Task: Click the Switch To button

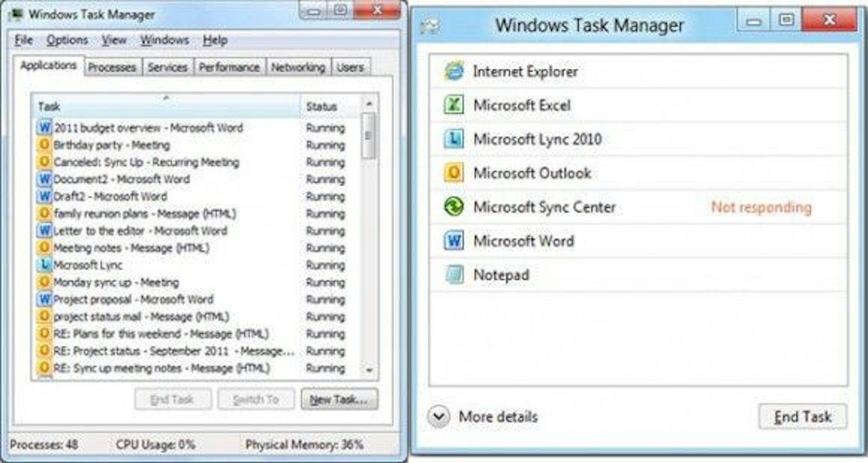Action: click(256, 399)
